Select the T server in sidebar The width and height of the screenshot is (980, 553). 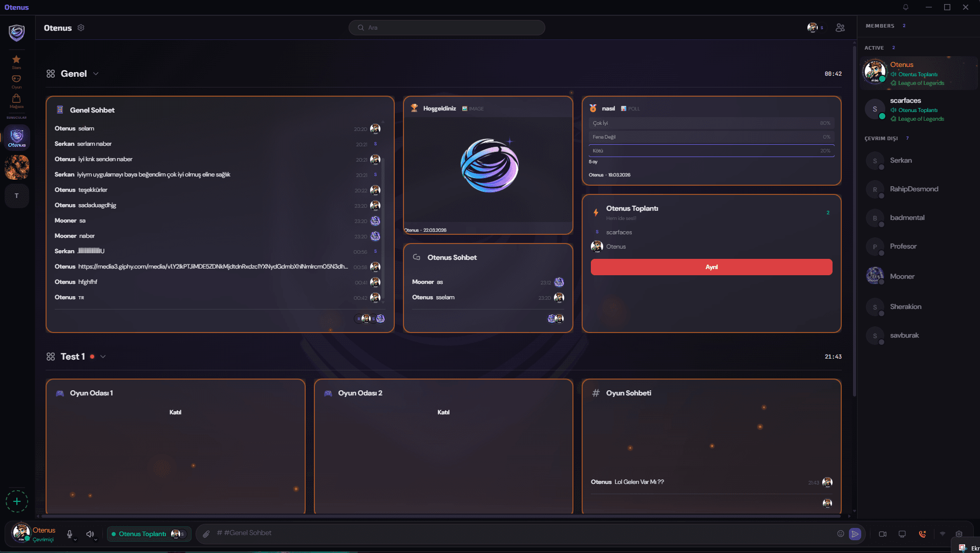(x=17, y=196)
